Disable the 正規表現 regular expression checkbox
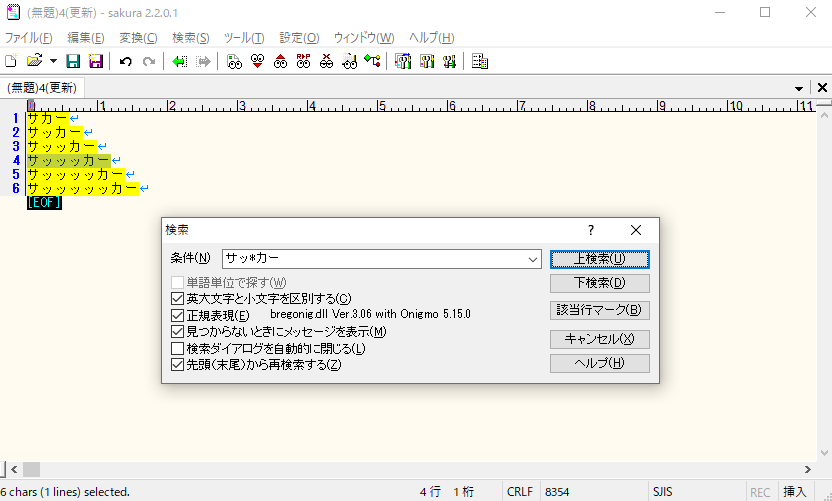 (178, 315)
